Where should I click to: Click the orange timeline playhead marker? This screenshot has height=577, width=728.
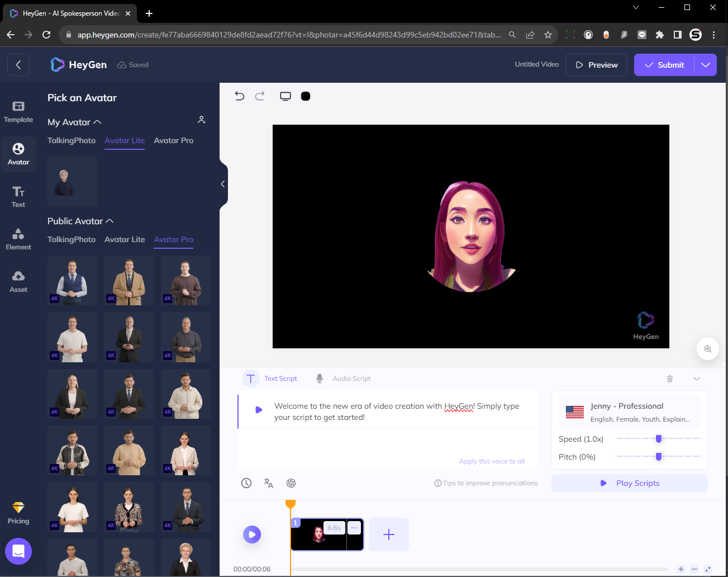coord(291,504)
